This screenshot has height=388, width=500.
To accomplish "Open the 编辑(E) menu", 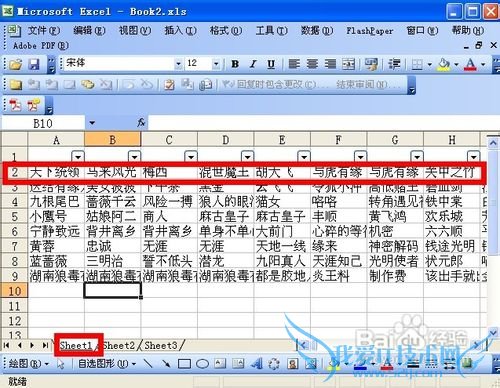I will [89, 31].
